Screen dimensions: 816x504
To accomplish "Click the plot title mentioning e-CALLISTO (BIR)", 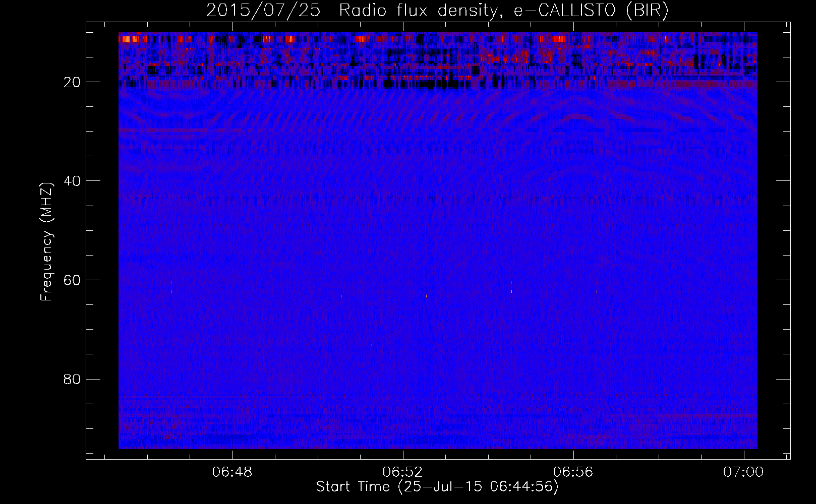I will pos(437,11).
